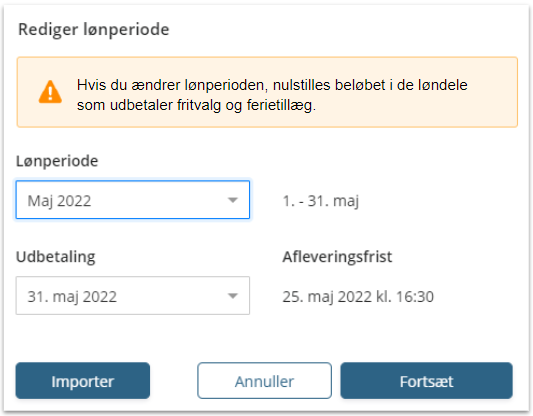This screenshot has height=416, width=533.
Task: Click the Importer button
Action: coord(83,381)
